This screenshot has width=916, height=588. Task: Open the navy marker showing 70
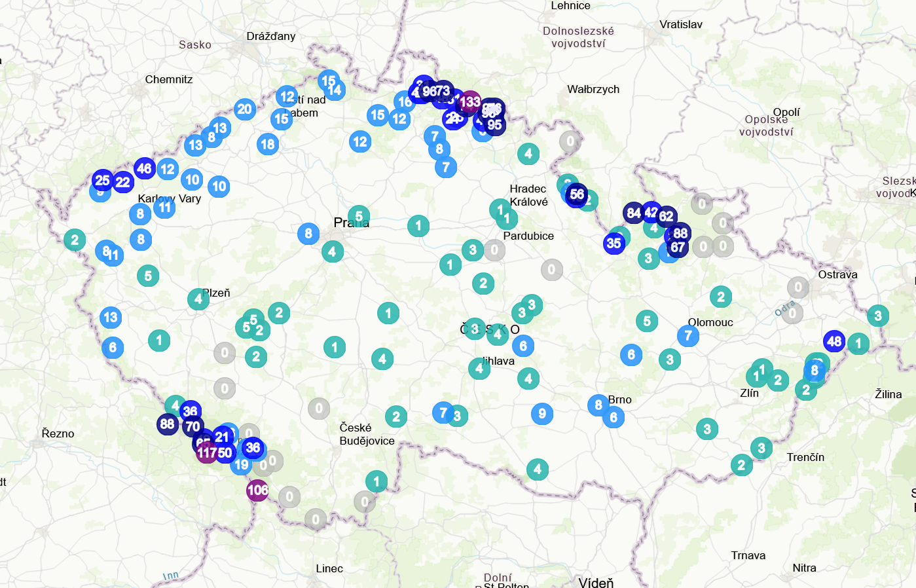[192, 427]
